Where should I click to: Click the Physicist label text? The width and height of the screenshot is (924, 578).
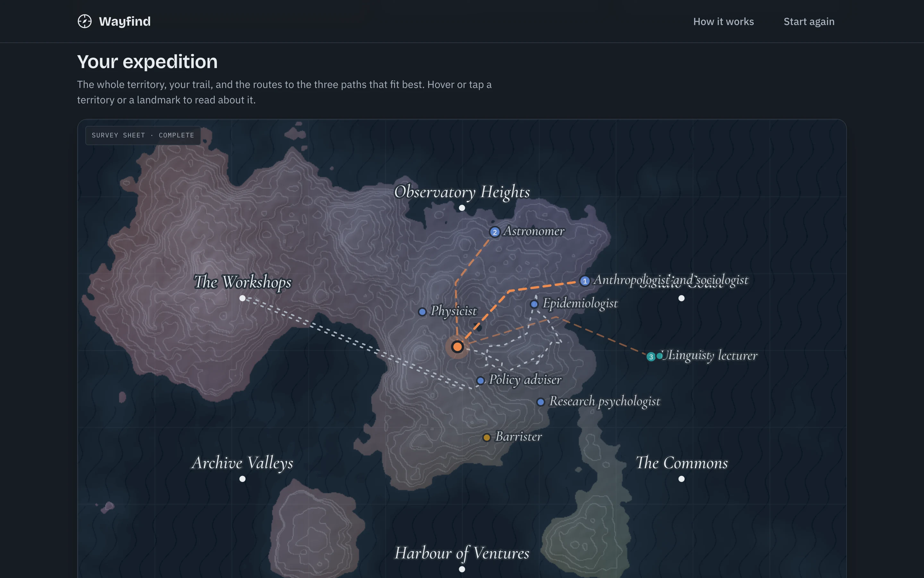click(x=454, y=311)
